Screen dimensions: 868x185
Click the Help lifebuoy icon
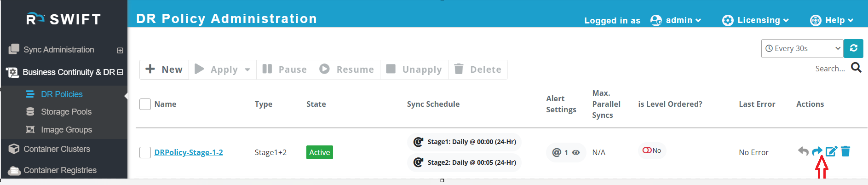816,20
